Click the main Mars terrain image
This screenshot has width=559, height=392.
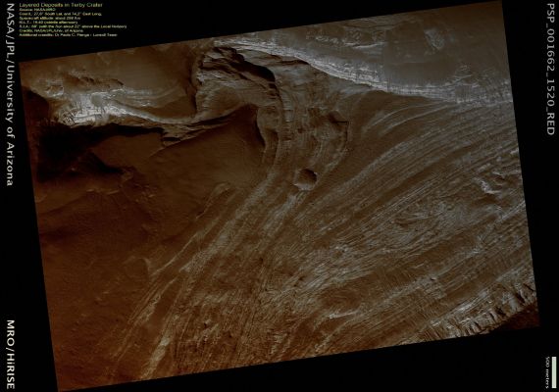(x=279, y=196)
